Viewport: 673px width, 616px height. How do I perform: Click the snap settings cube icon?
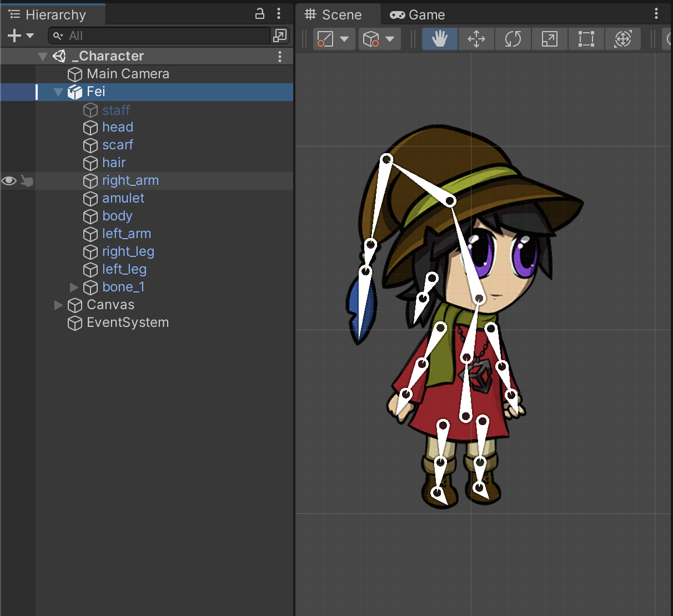[375, 39]
